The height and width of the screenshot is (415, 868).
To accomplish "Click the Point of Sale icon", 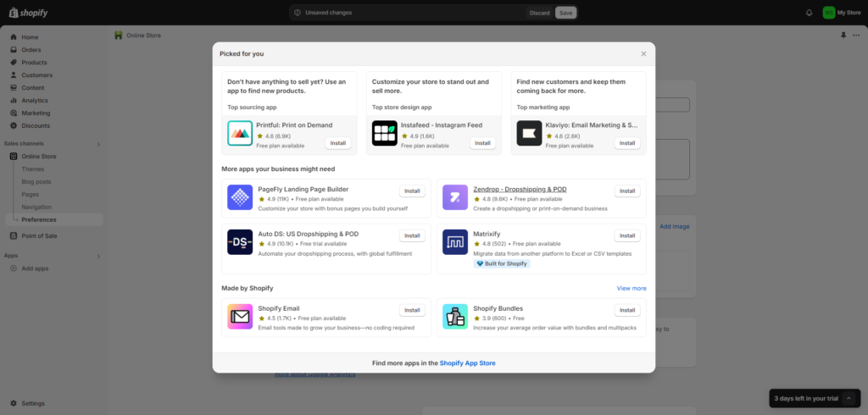I will [x=14, y=235].
